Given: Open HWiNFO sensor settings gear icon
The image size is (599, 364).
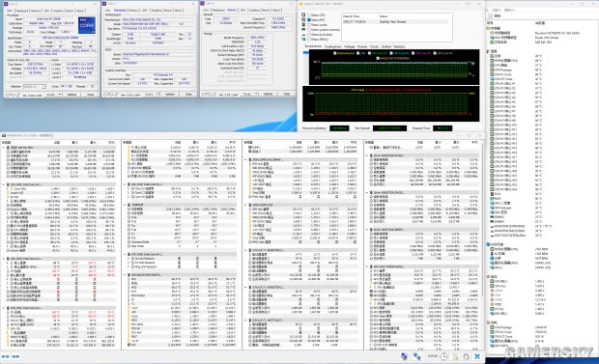Looking at the screenshot, I should [466, 356].
